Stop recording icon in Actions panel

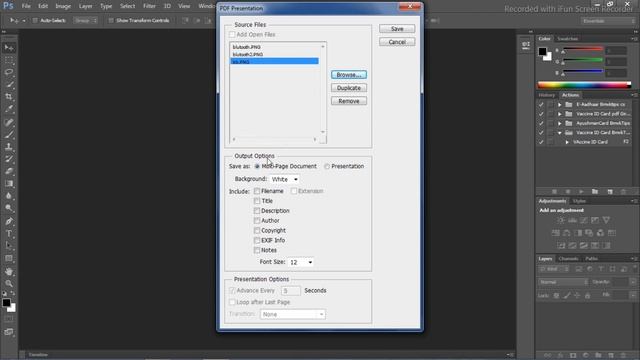554,191
